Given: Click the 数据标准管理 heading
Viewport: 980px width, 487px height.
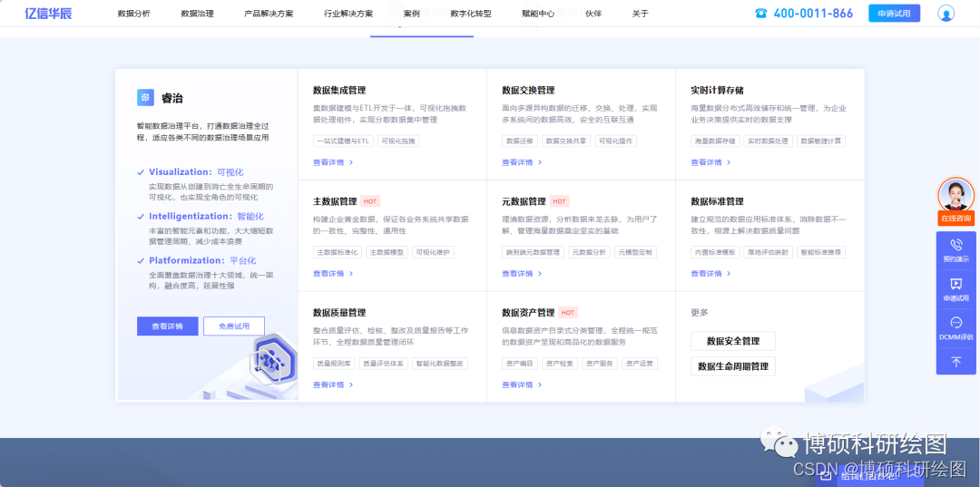Looking at the screenshot, I should pyautogui.click(x=717, y=201).
